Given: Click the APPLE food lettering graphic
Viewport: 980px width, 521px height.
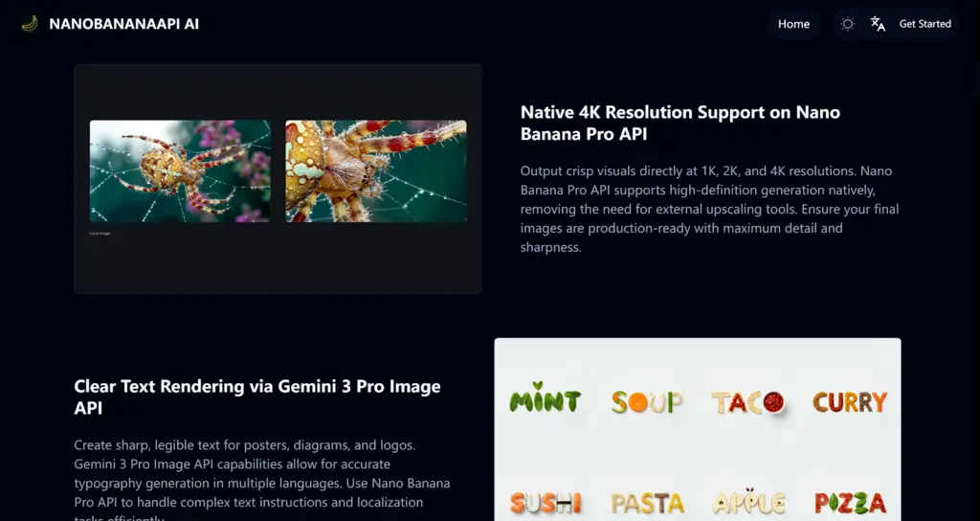Looking at the screenshot, I should point(748,502).
